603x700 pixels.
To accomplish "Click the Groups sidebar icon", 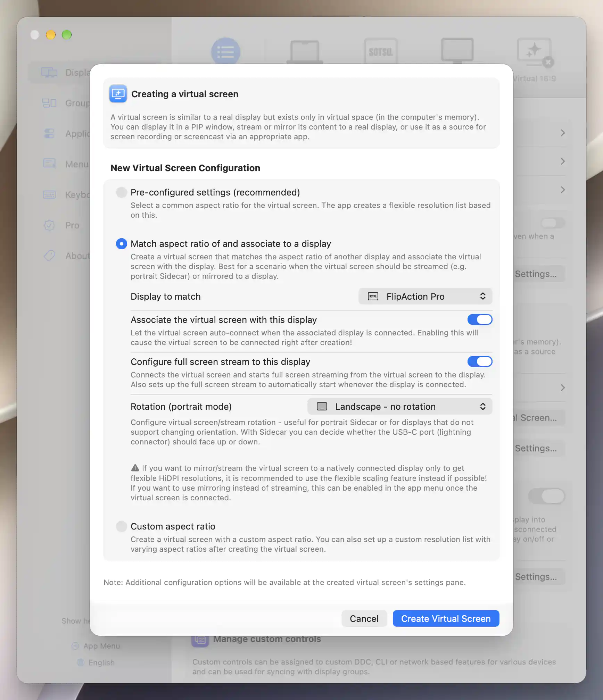I will tap(49, 103).
